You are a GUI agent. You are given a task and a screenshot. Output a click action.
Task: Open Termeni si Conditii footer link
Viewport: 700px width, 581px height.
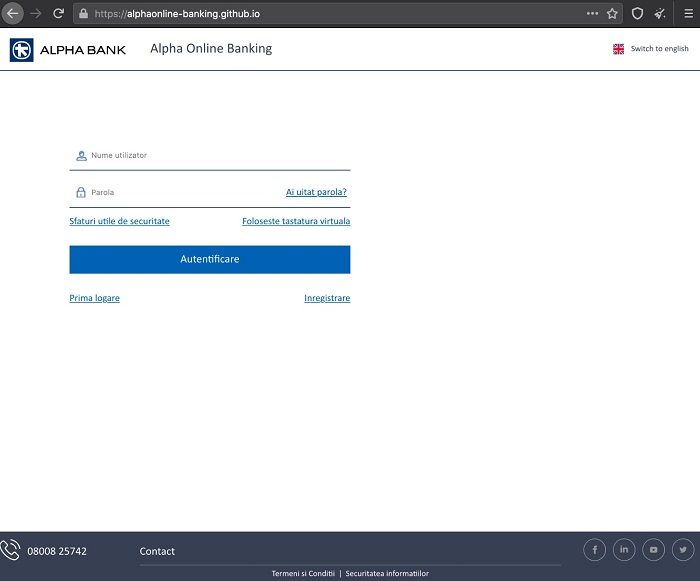(x=303, y=573)
